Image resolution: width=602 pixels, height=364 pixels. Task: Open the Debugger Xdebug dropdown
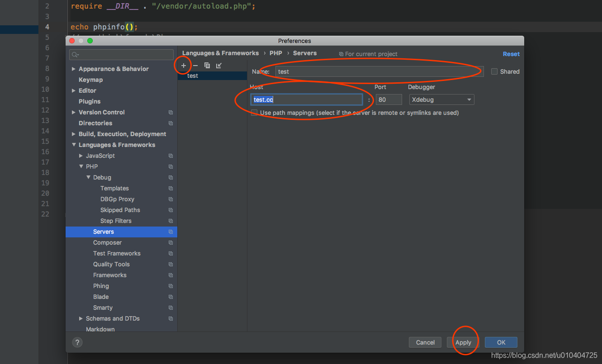(441, 99)
